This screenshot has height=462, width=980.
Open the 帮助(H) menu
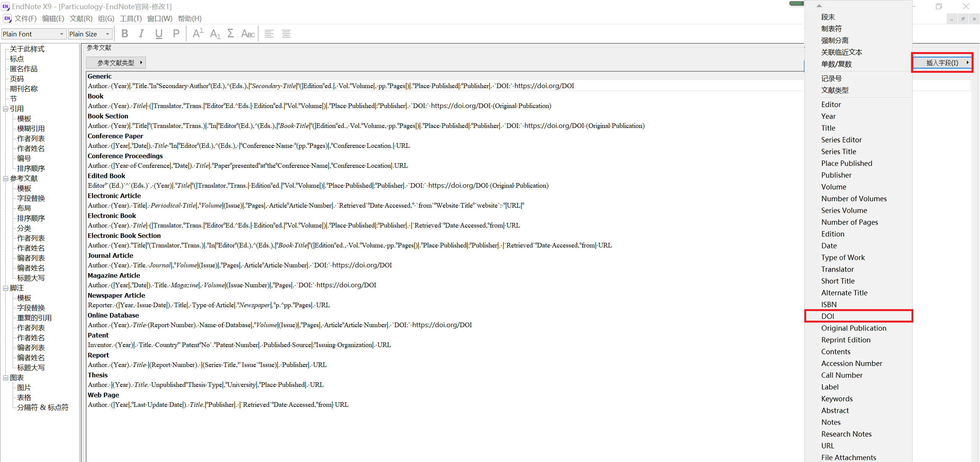pyautogui.click(x=190, y=18)
